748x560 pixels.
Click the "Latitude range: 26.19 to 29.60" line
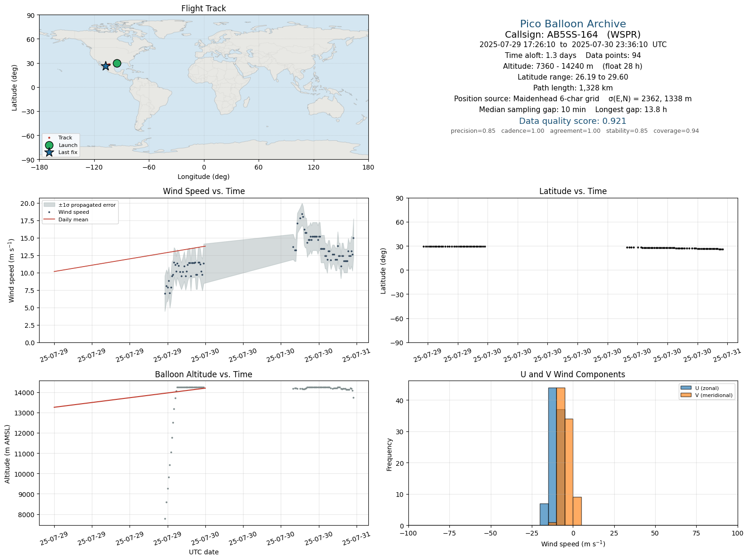(x=573, y=77)
